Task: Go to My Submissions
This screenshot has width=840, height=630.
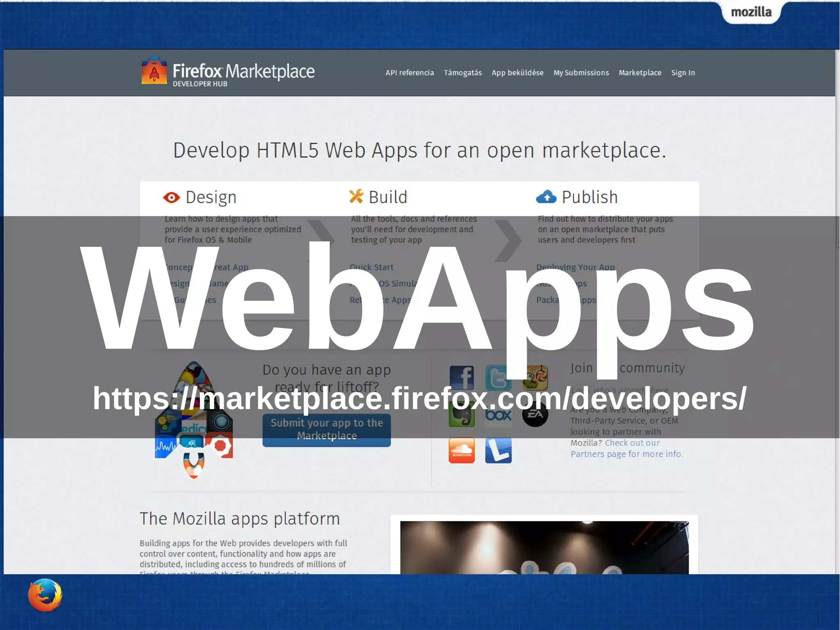Action: (581, 73)
